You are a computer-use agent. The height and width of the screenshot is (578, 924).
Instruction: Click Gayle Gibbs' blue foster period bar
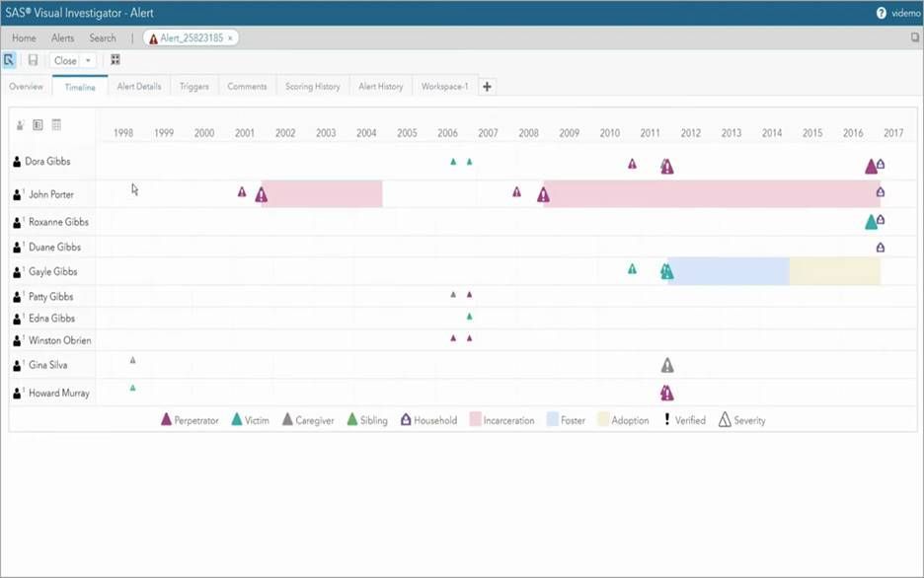[x=729, y=271]
